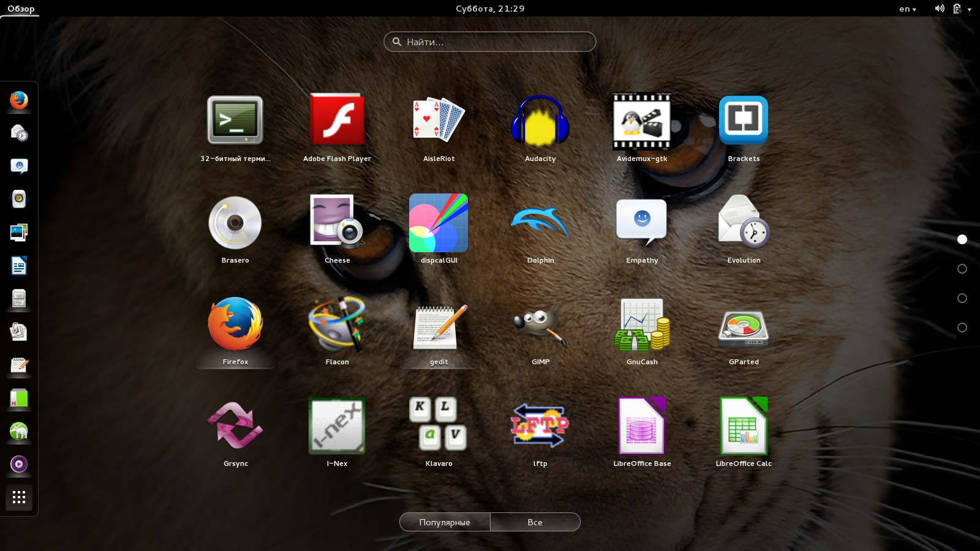The height and width of the screenshot is (551, 980).
Task: Go to the second app page dot
Action: (962, 269)
